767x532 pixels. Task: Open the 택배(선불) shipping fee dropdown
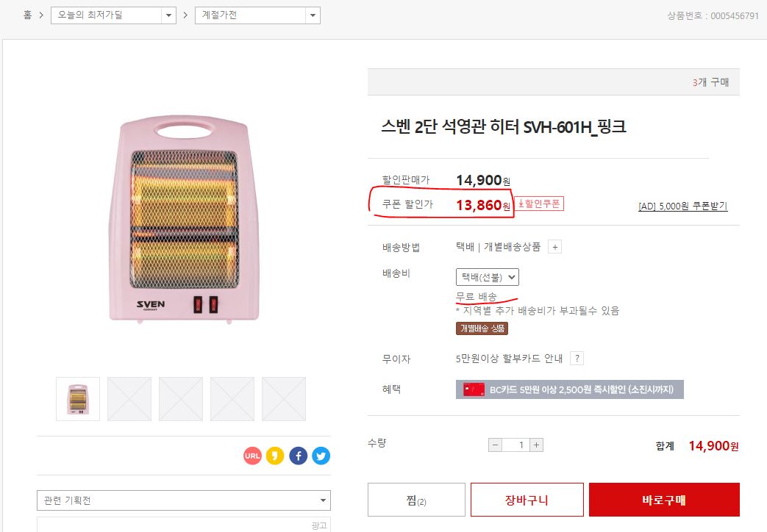pos(488,277)
